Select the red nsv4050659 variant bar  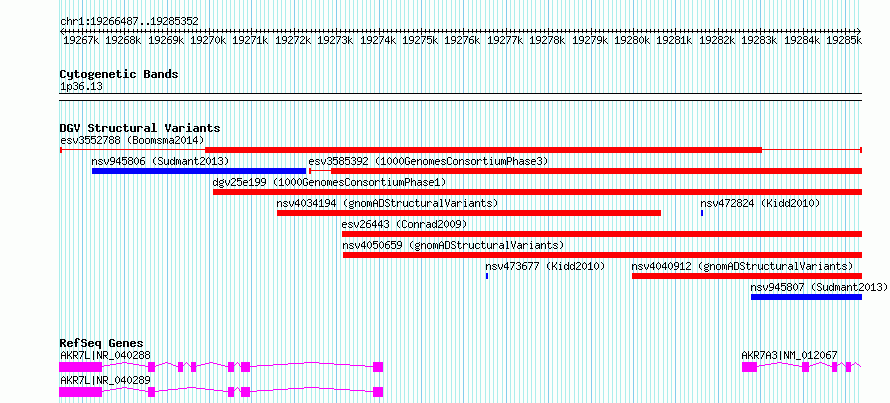[602, 255]
